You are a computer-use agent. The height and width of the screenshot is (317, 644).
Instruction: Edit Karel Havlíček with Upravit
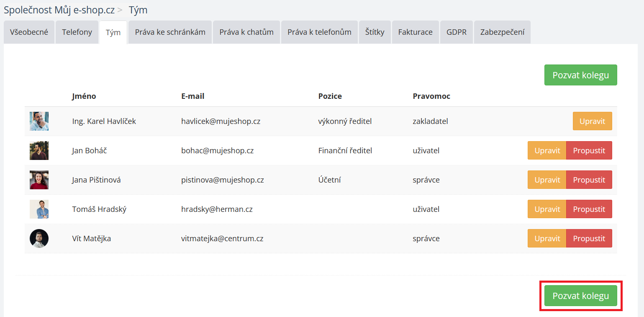coord(592,121)
